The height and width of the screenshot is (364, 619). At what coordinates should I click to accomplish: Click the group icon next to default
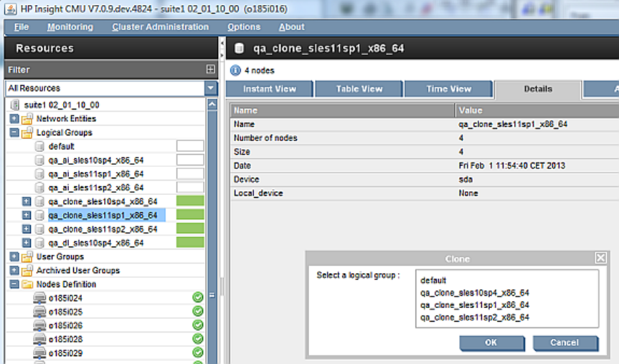[x=41, y=146]
